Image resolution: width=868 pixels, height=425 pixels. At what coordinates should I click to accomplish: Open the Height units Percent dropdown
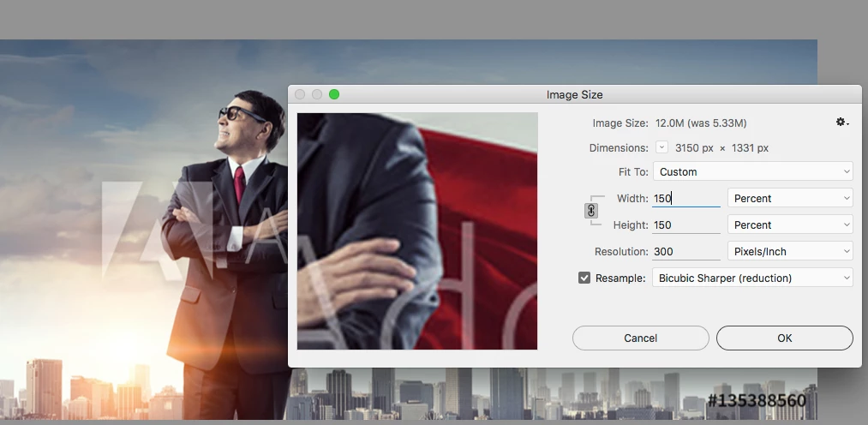point(790,224)
